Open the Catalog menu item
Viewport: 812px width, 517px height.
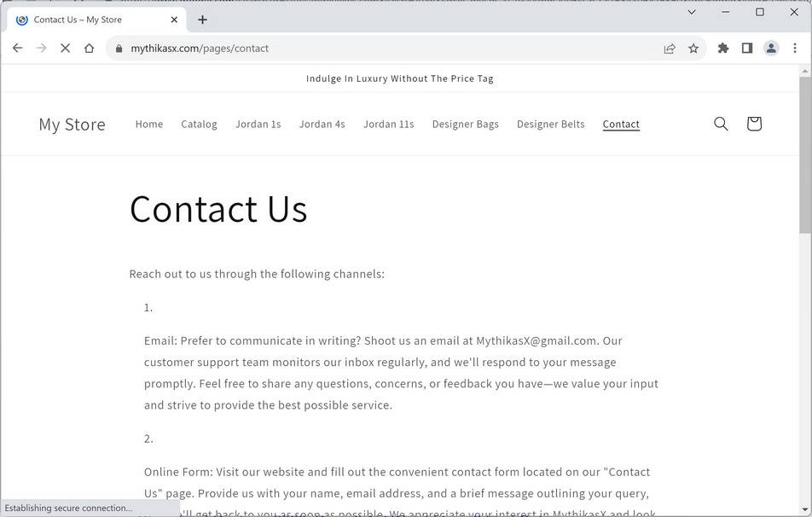[x=199, y=125]
